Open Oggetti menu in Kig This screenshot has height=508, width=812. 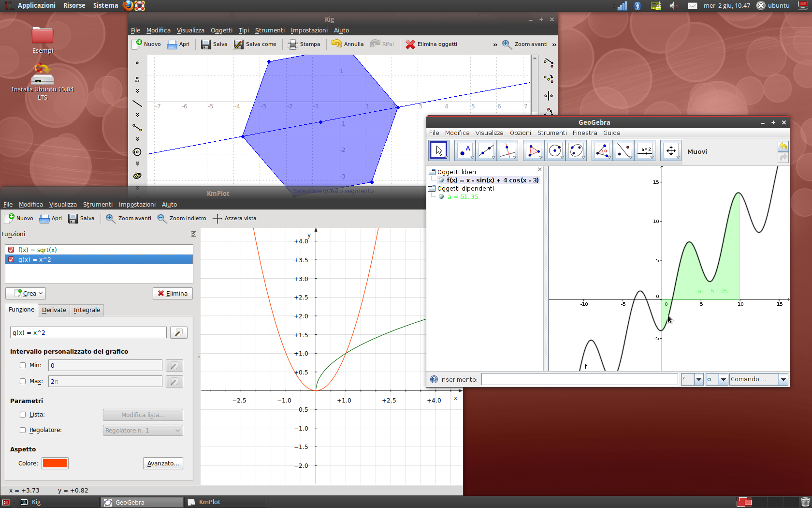coord(221,30)
